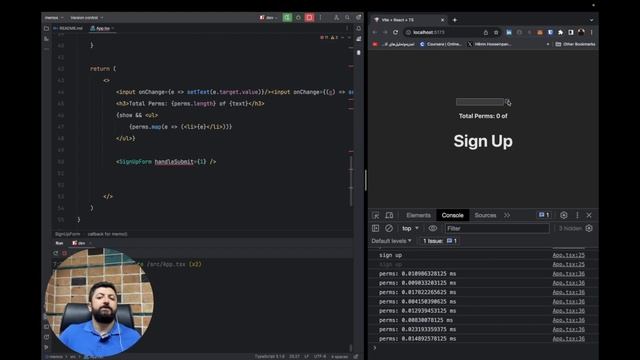Click the debug bug icon in IDE toolbar

pos(298,18)
